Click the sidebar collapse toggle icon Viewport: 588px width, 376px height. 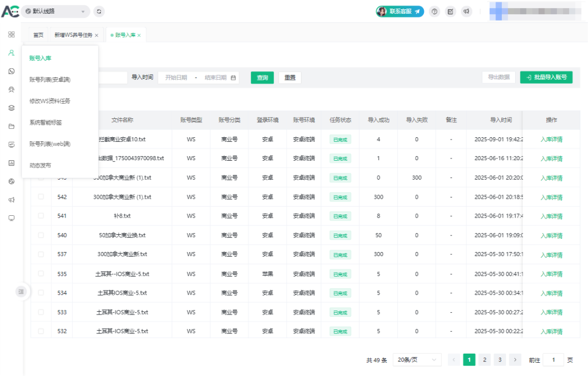pos(21,292)
